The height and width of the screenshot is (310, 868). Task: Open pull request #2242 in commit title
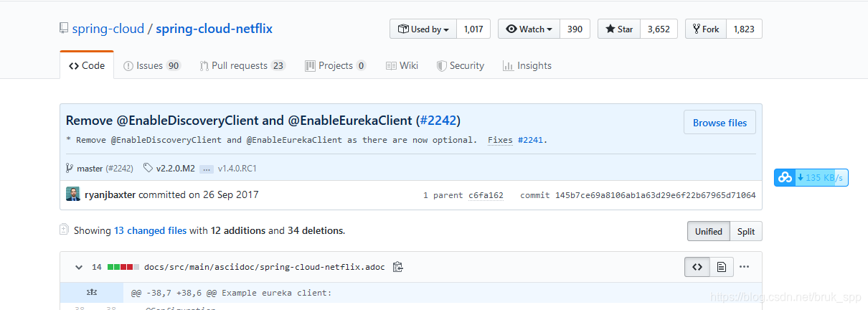point(438,121)
